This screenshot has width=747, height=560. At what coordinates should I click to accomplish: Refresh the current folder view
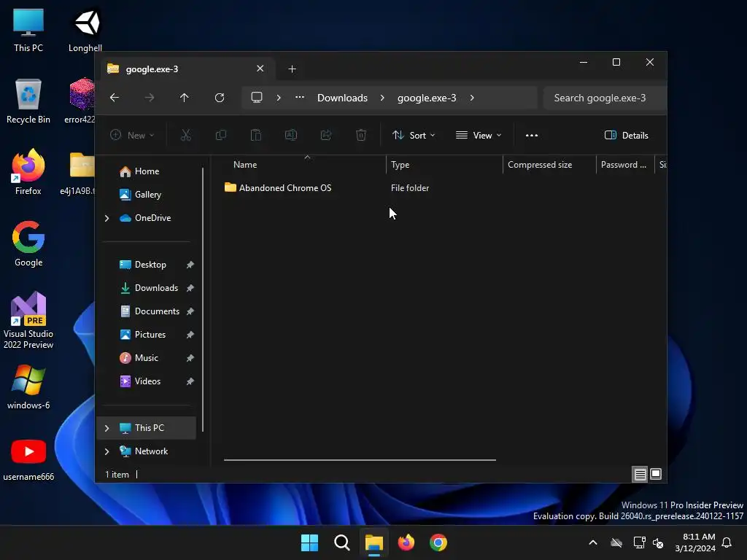pyautogui.click(x=220, y=98)
